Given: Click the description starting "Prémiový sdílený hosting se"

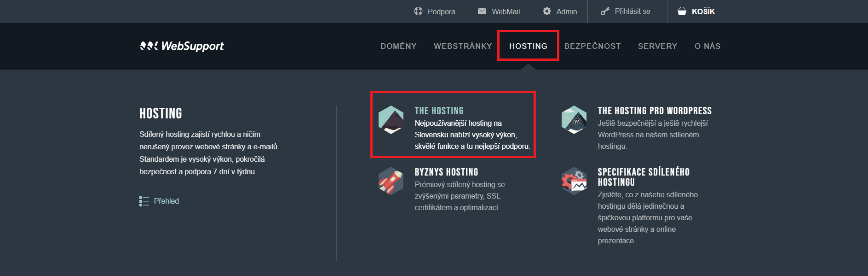Looking at the screenshot, I should (x=460, y=196).
